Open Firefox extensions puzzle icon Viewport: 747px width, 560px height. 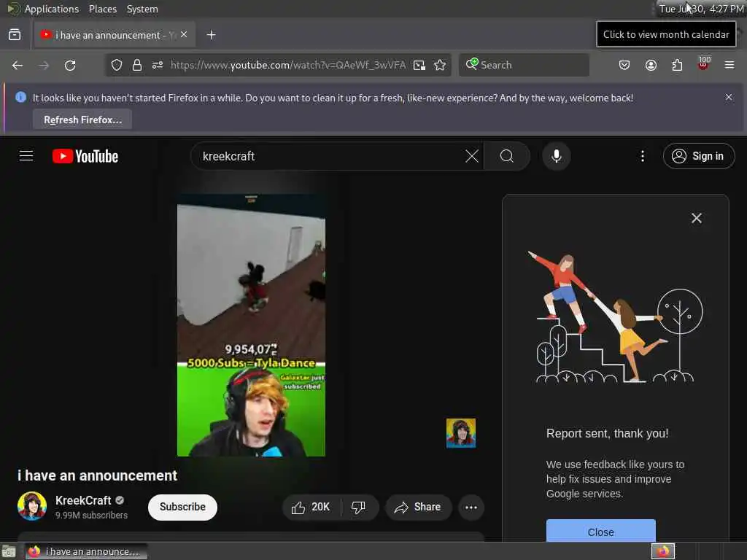point(677,65)
